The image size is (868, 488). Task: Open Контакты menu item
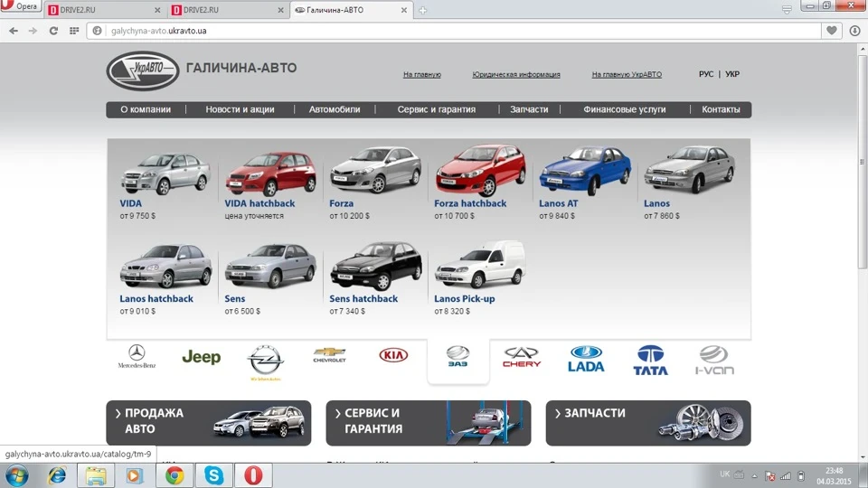pos(721,109)
